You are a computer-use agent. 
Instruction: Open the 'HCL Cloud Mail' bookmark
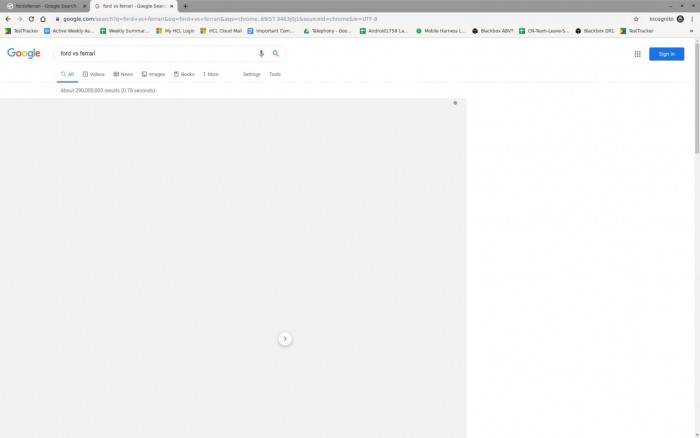tap(221, 31)
